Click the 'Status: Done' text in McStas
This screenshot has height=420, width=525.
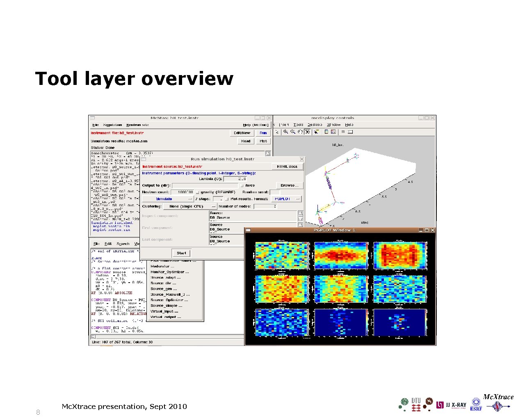(x=103, y=148)
